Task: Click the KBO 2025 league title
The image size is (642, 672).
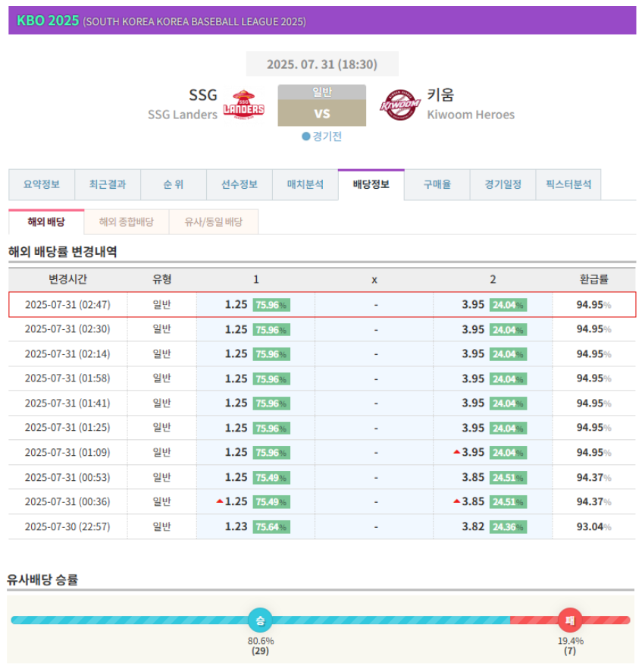Action: (x=48, y=20)
